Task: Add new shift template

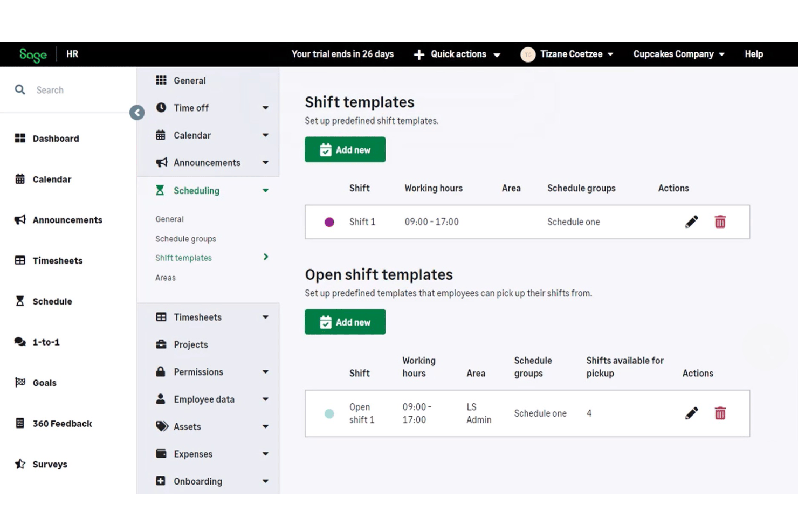Action: click(x=345, y=149)
